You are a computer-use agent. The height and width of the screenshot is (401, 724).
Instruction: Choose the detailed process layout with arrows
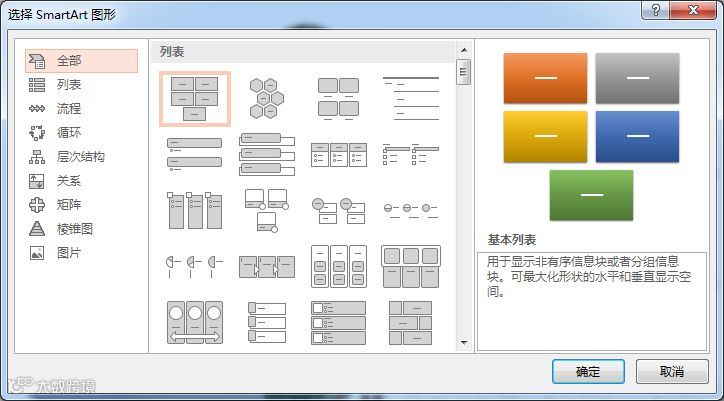point(266,267)
